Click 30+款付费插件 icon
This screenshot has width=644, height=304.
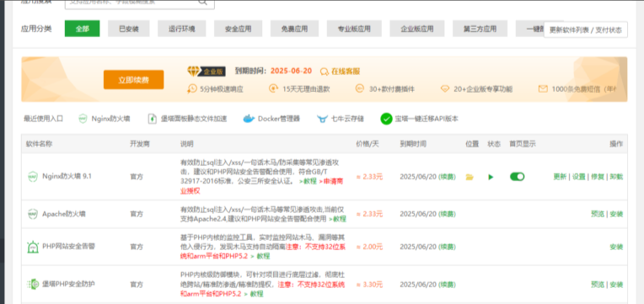(360, 88)
